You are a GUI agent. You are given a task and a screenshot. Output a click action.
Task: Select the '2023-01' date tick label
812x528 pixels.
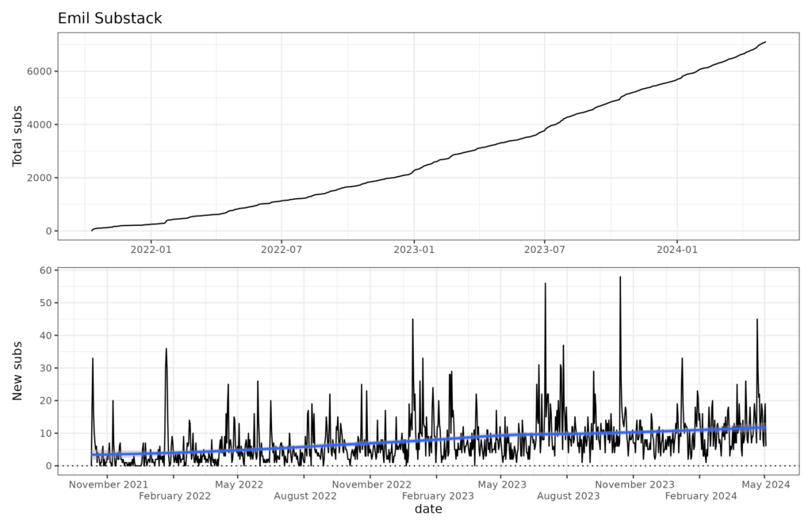click(414, 250)
